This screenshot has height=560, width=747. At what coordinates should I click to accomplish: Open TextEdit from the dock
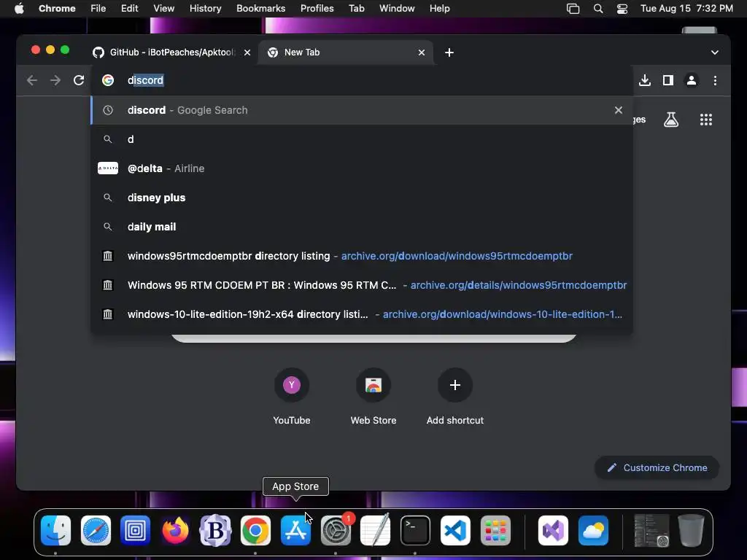click(376, 530)
